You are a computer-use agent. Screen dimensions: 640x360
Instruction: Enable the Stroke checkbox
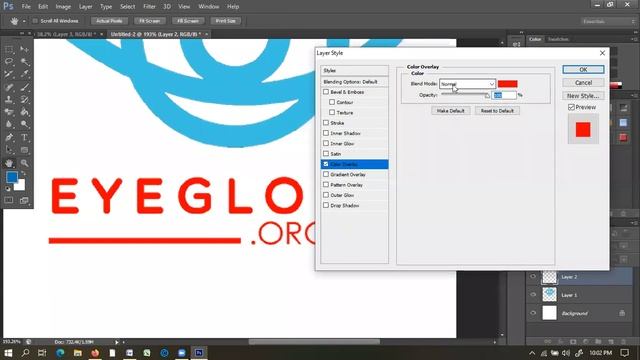point(326,122)
